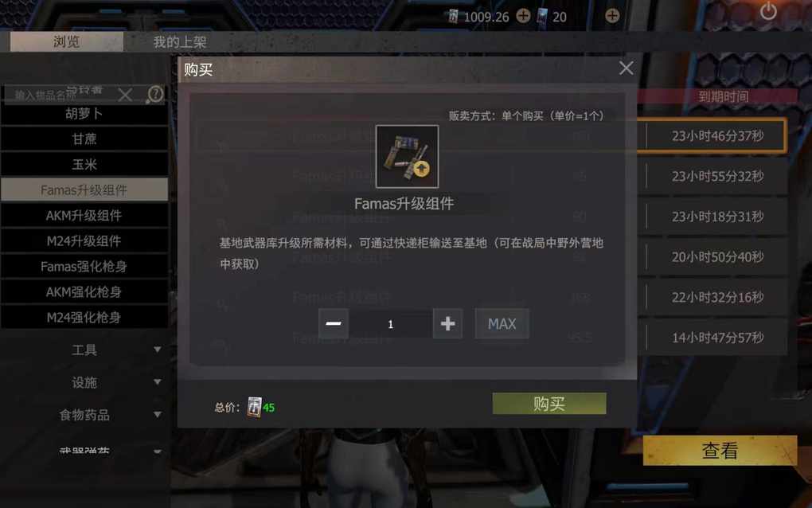Add currency with plus icon beside 1009.26
812x508 pixels.
523,16
